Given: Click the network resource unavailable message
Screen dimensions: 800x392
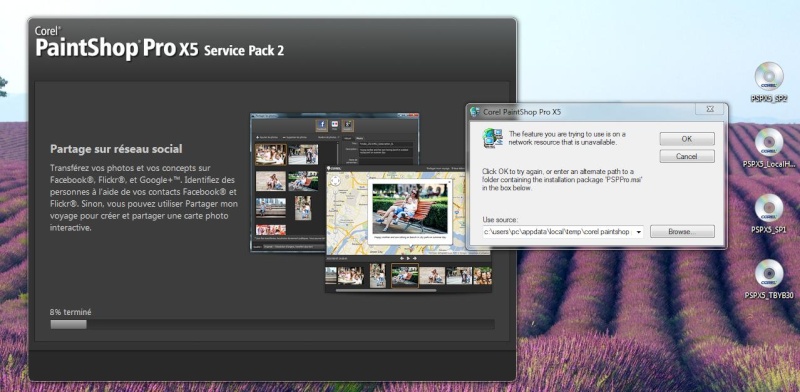Looking at the screenshot, I should click(567, 138).
